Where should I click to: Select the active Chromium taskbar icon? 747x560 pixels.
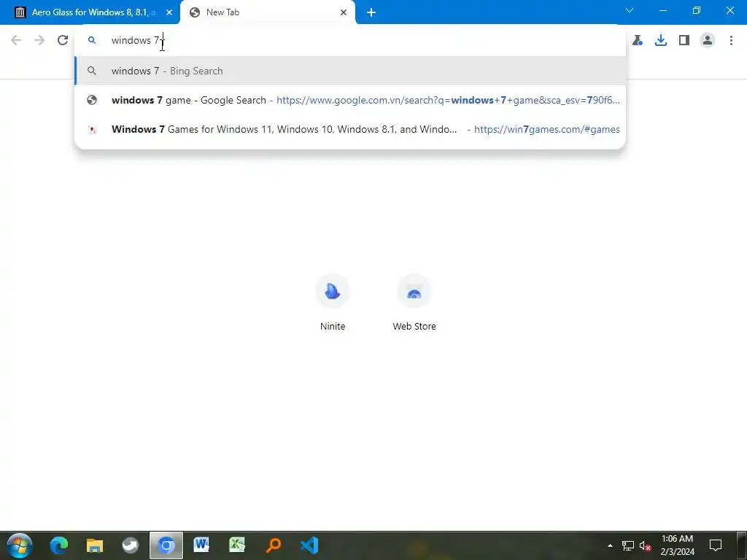click(166, 545)
